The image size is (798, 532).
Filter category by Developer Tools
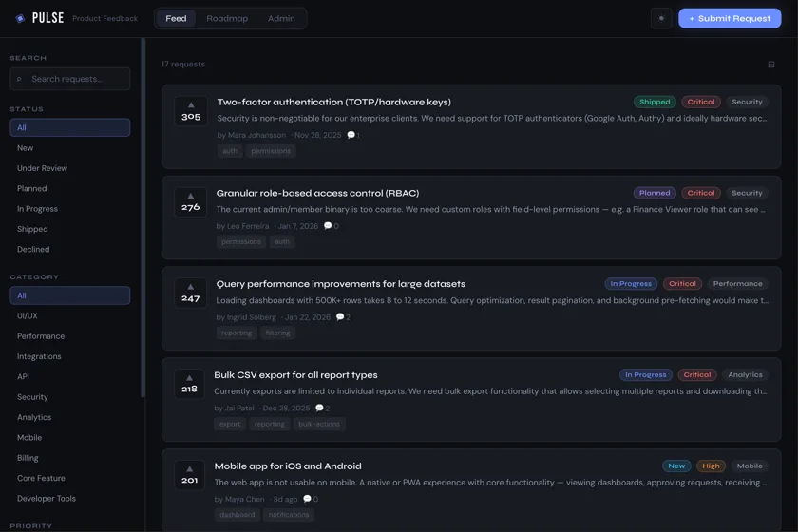pos(70,499)
